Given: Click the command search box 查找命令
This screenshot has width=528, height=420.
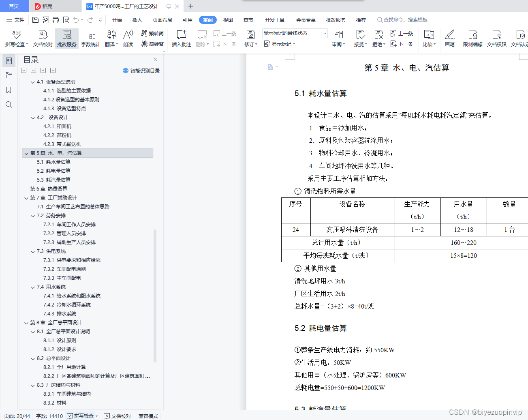Looking at the screenshot, I should [402, 20].
